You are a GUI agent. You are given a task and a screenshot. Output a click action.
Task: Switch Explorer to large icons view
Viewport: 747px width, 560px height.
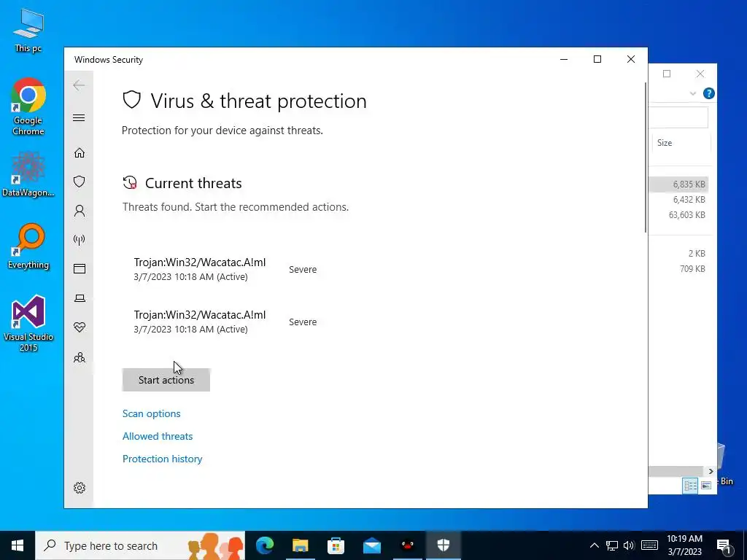pos(706,486)
